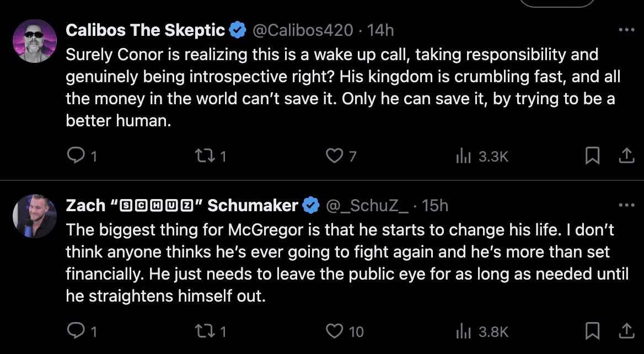Reply to Zach Schumaker's tweet

(74, 331)
